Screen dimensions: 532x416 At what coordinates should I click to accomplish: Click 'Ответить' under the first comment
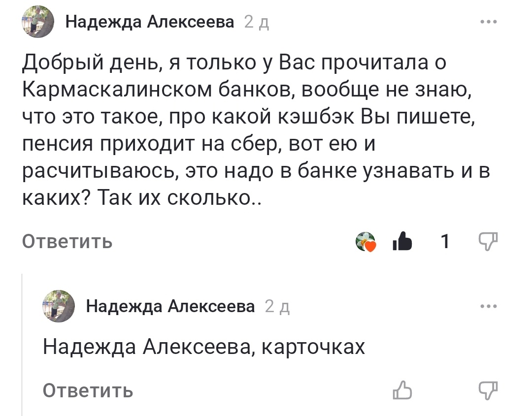(x=66, y=242)
